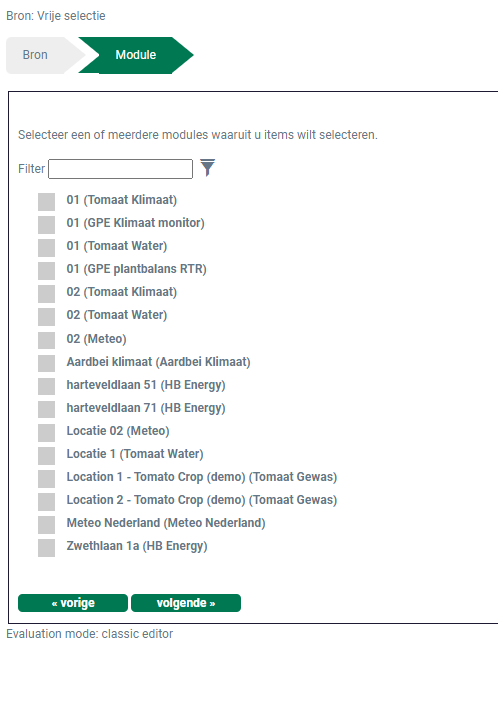Toggle the 02 (Tomaat Water) checkbox
Viewport: 498px width, 712px height.
[46, 317]
